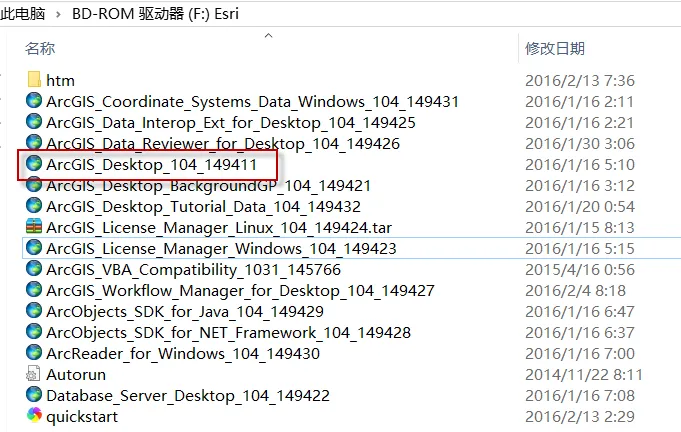Select ArcGIS_Desktop_BackgroundGP_104_149421 file name
This screenshot has width=681, height=432.
click(208, 186)
